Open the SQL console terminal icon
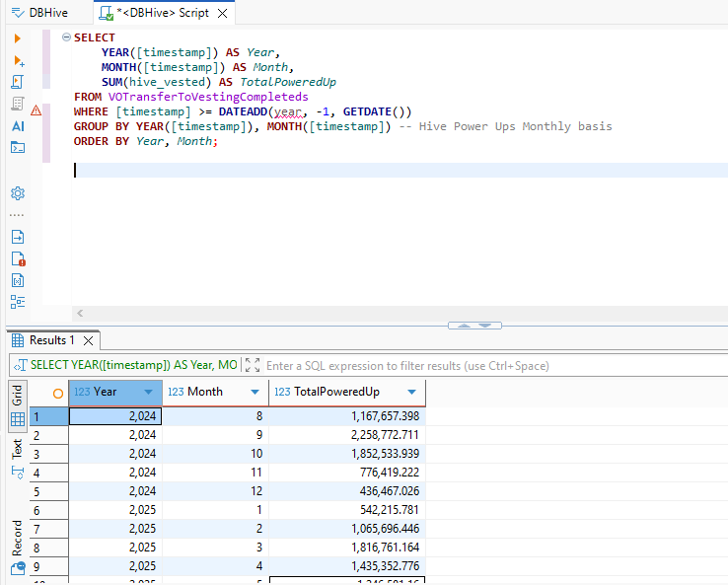 tap(18, 148)
